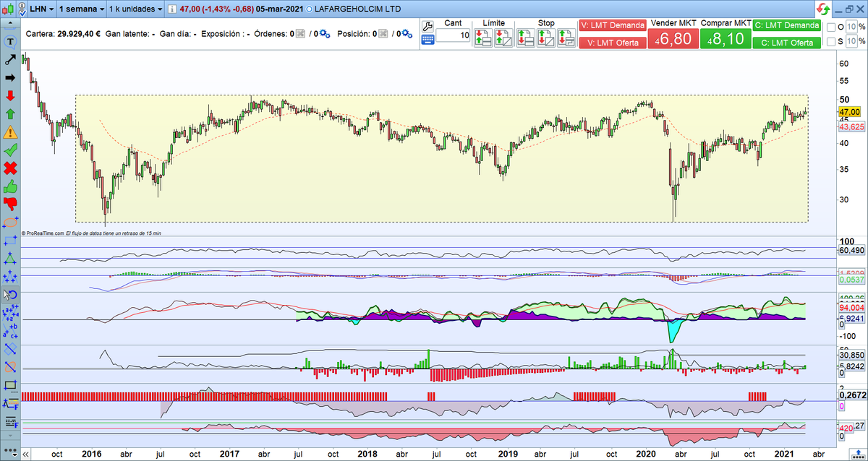Cancel all orders with Órdenes X icon
The image size is (868, 461).
pyautogui.click(x=301, y=34)
